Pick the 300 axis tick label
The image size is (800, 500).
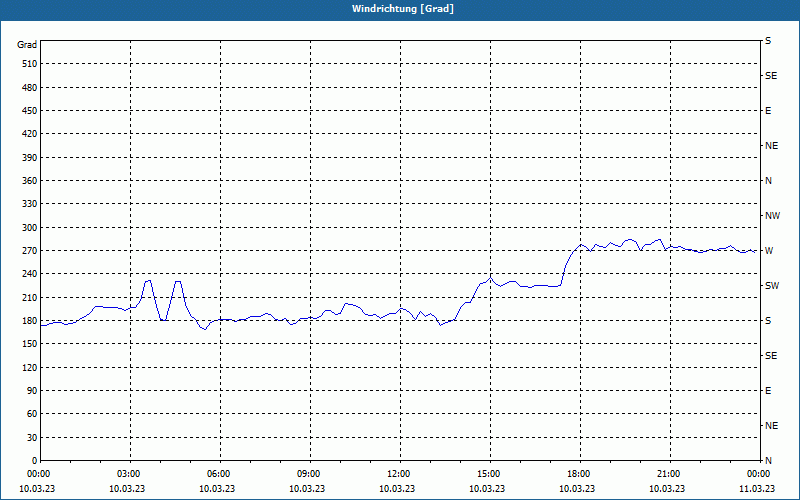pos(30,227)
